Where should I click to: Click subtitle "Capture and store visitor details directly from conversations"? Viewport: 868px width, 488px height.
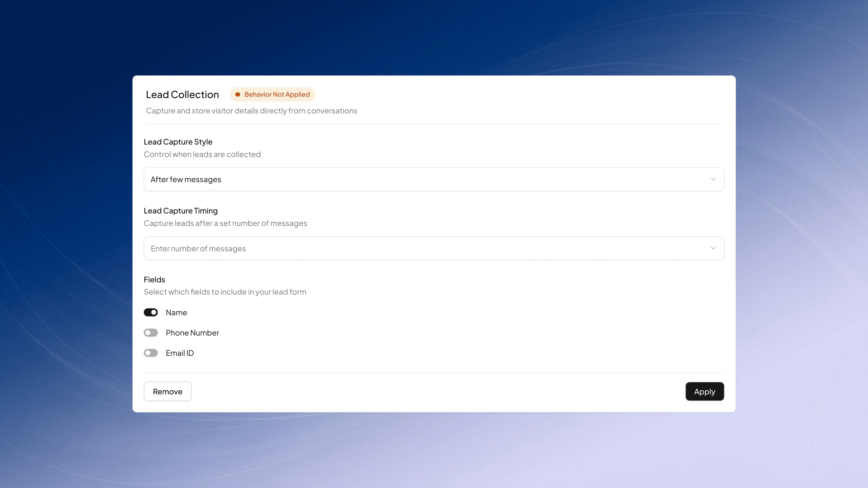251,111
